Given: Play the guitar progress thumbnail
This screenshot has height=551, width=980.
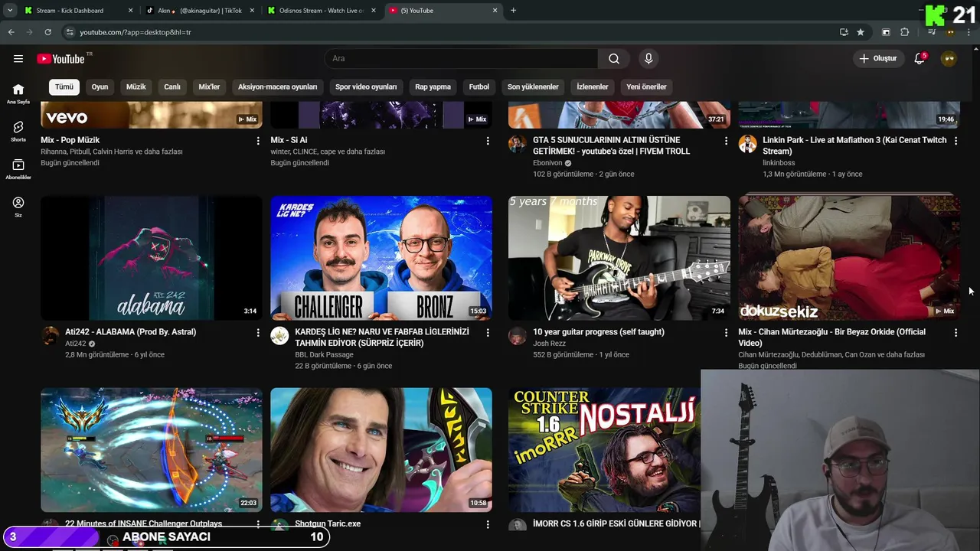Looking at the screenshot, I should coord(619,258).
